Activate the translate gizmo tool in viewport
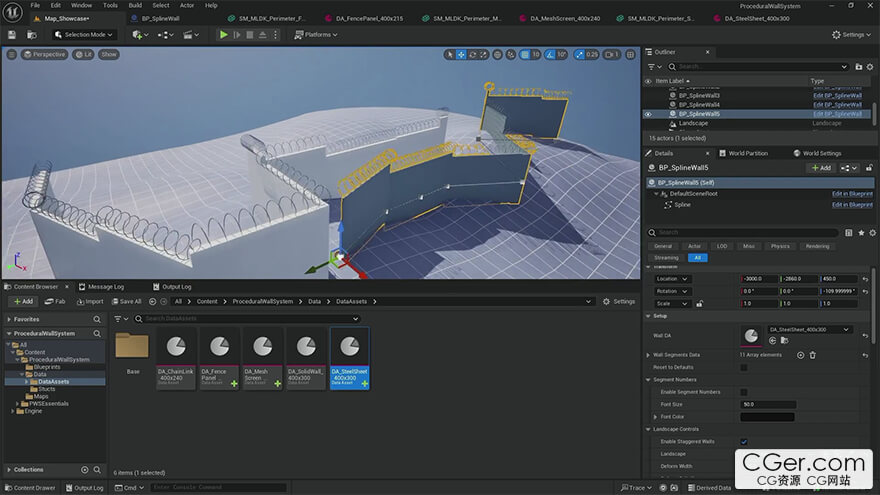 pos(461,54)
